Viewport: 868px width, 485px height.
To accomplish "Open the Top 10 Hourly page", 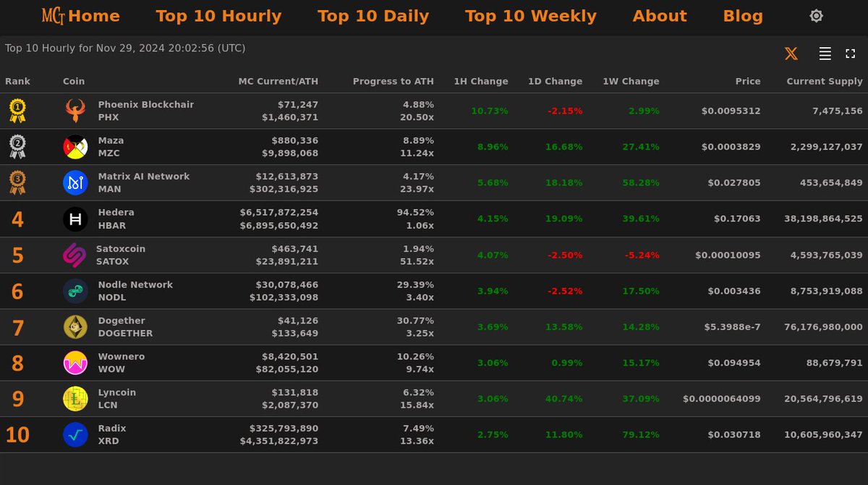I will [x=218, y=16].
